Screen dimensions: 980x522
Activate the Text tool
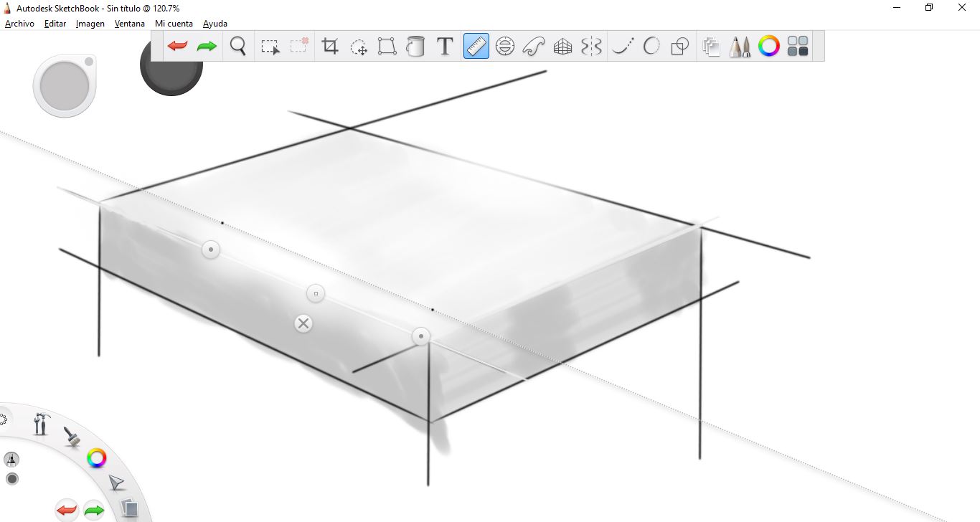[x=445, y=47]
